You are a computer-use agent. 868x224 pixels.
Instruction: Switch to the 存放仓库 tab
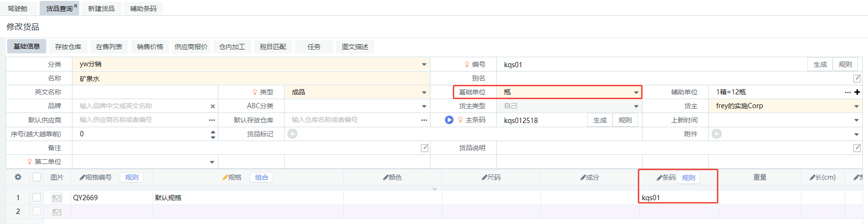tap(68, 47)
